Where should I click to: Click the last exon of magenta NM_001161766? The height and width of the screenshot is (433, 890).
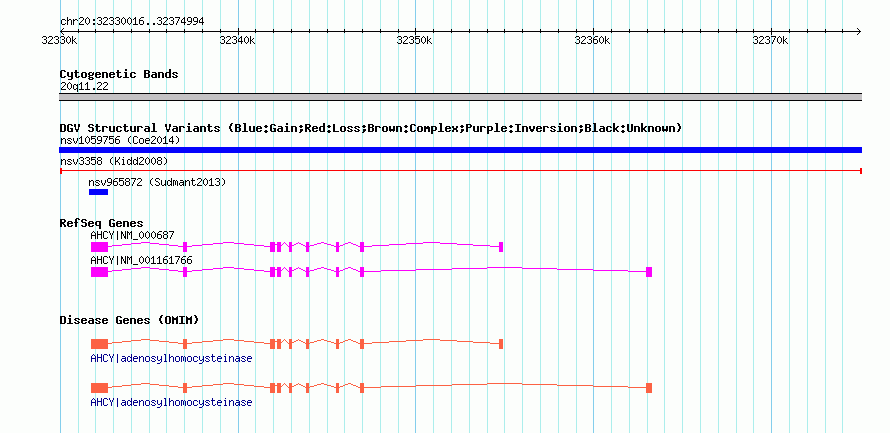649,272
